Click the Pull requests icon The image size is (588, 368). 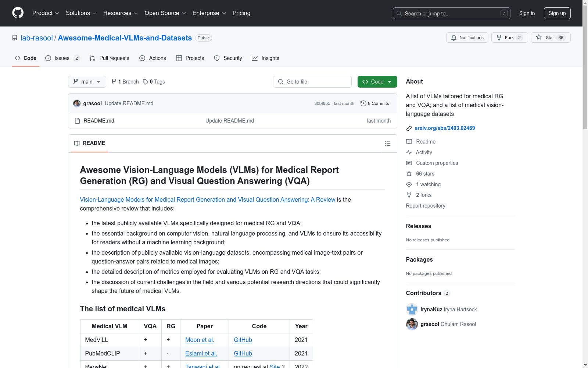click(x=92, y=58)
